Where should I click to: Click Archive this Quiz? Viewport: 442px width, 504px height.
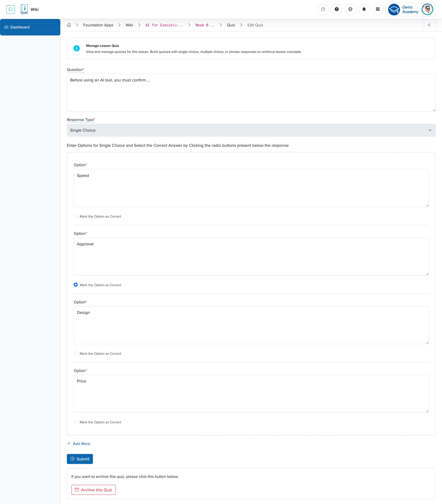(93, 490)
